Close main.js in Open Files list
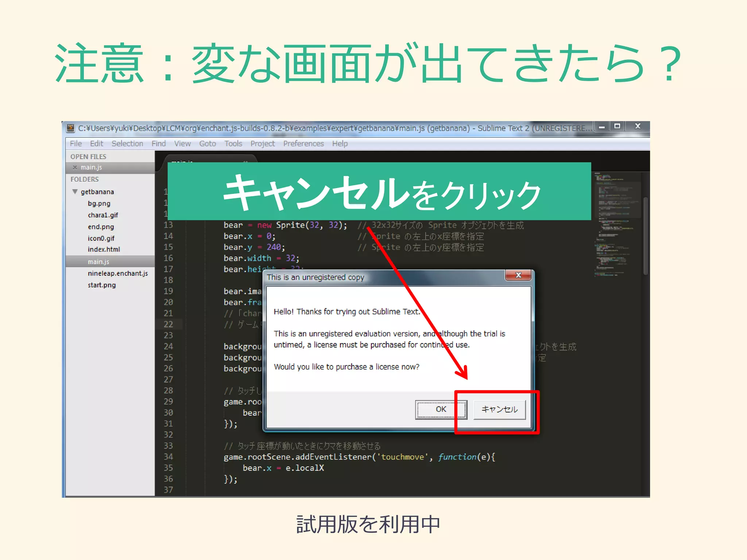Viewport: 747px width, 560px height. click(75, 167)
